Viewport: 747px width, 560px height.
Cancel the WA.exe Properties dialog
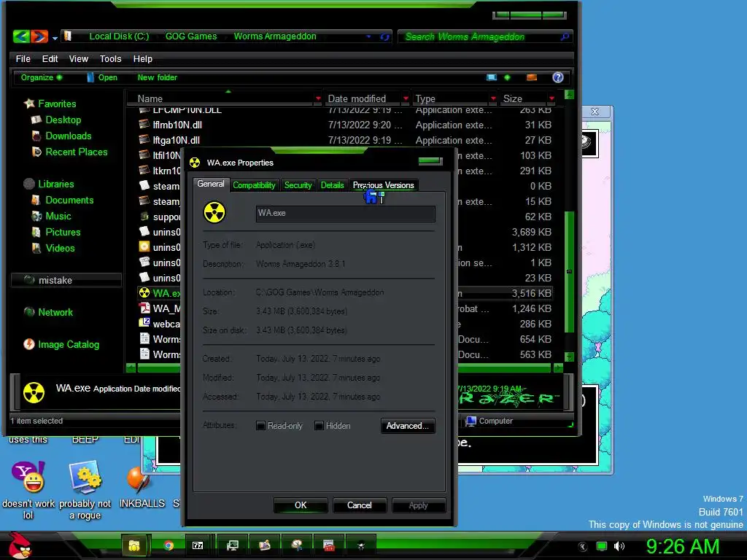click(359, 505)
